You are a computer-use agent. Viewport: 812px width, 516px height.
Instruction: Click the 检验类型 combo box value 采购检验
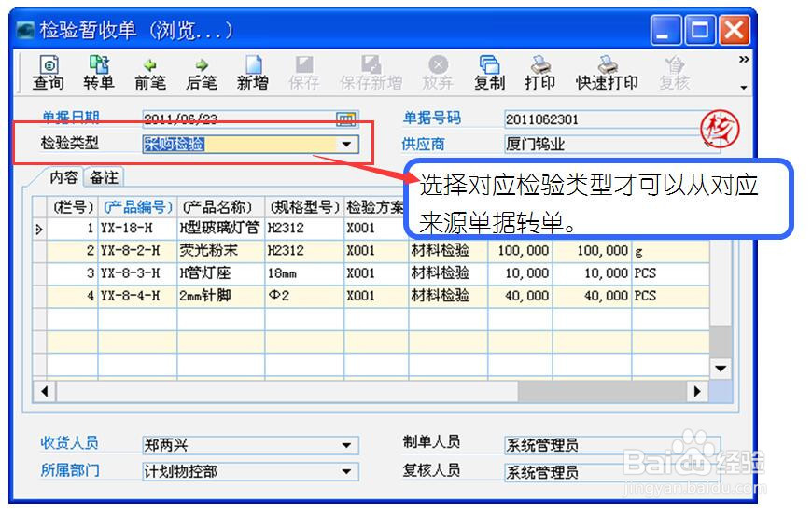(x=240, y=144)
